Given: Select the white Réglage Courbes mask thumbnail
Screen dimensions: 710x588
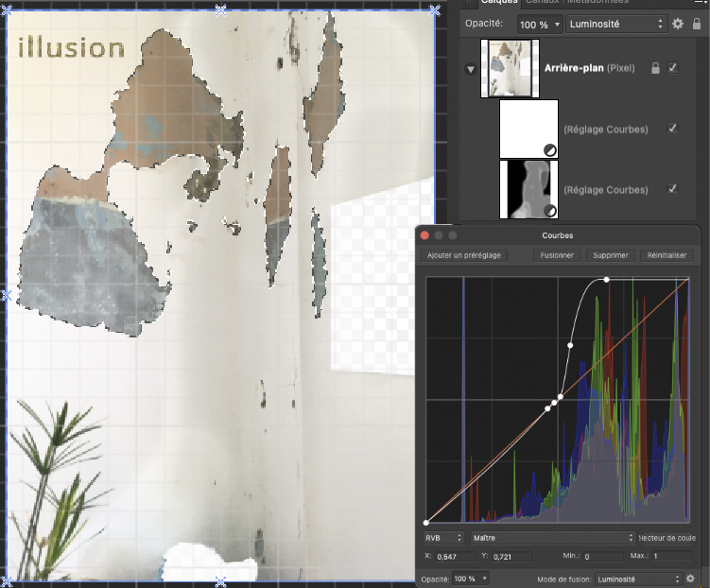Looking at the screenshot, I should [x=528, y=129].
